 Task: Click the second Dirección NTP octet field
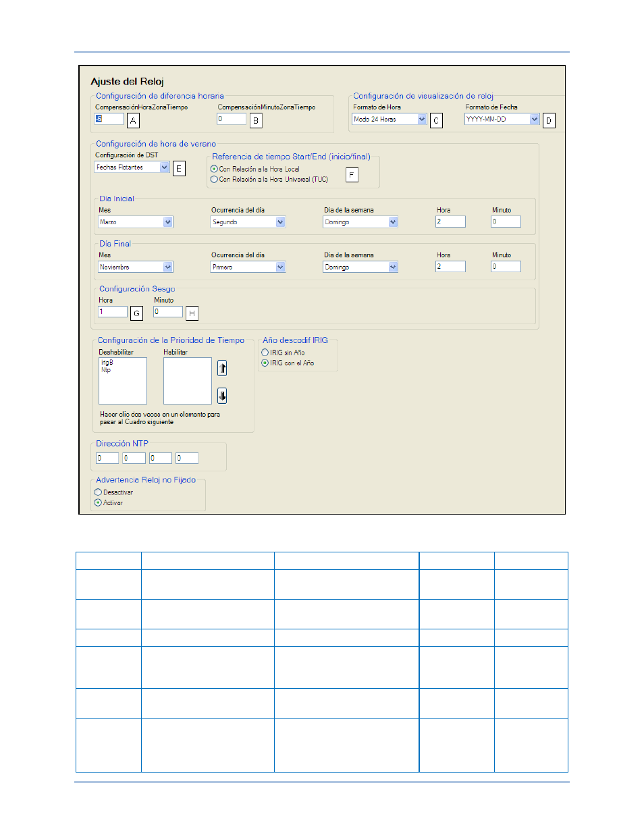point(134,458)
